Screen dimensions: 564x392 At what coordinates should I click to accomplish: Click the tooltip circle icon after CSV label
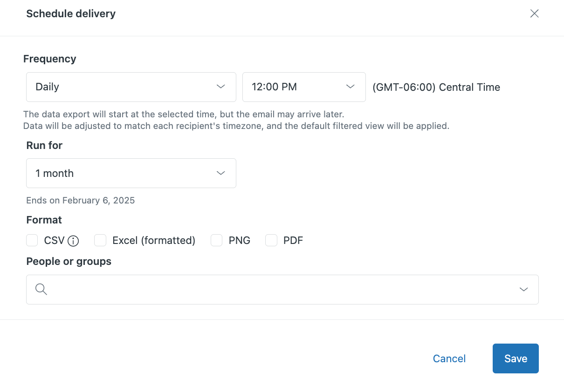click(73, 241)
